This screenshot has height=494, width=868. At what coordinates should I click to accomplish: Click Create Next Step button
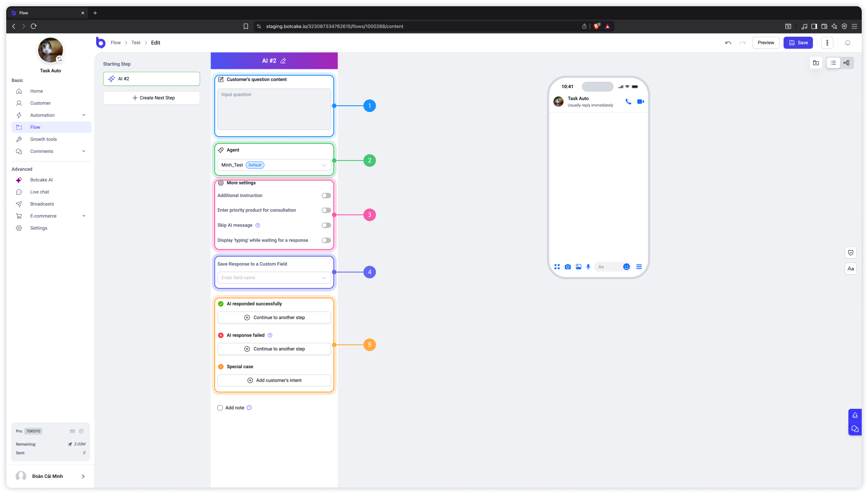point(151,98)
